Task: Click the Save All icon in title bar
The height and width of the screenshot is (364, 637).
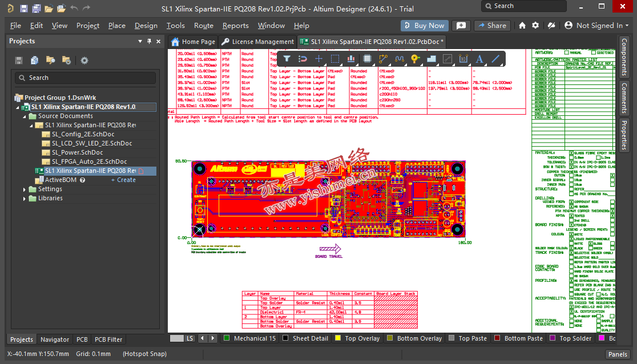Action: pos(36,8)
